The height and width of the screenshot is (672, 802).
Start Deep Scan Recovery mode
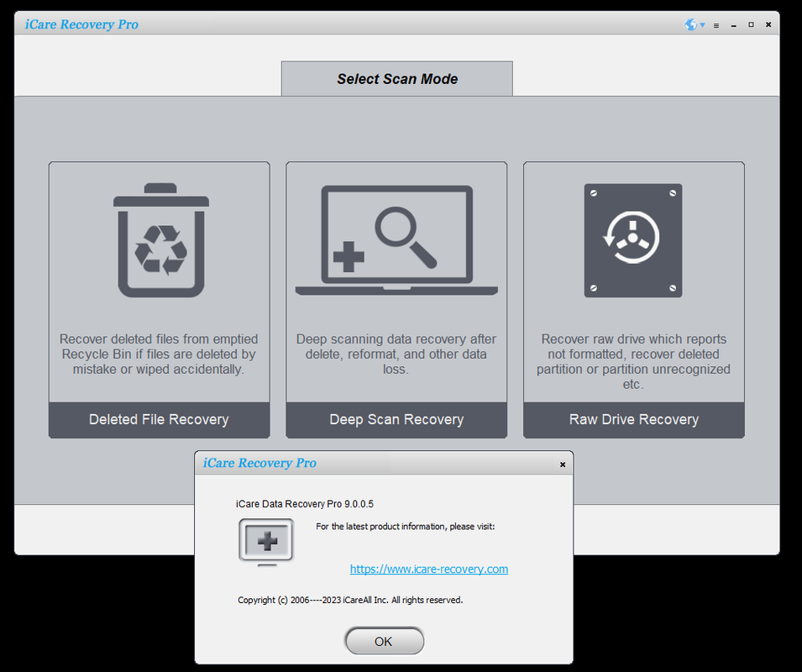[x=396, y=420]
